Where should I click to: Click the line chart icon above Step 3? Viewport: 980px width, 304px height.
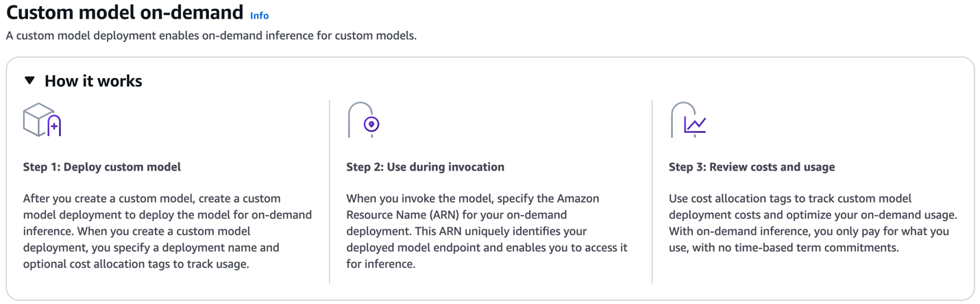click(x=695, y=125)
